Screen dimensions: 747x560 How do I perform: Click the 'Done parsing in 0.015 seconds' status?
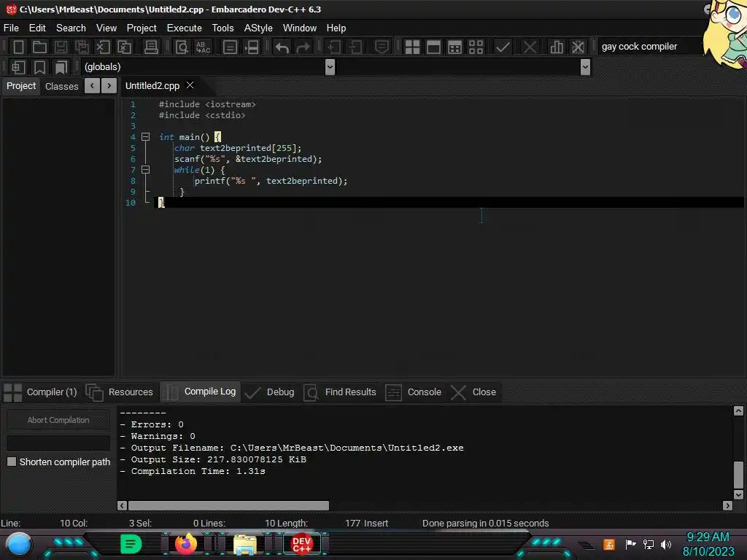(485, 524)
